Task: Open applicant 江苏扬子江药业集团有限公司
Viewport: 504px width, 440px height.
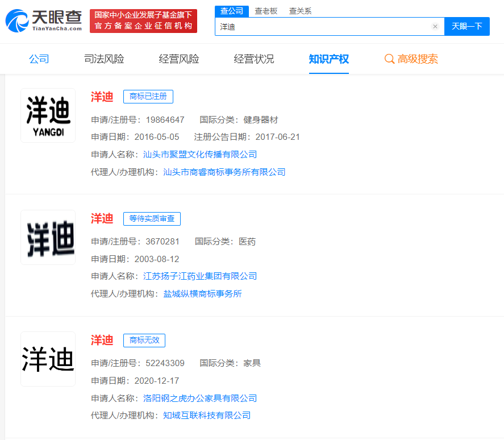Action: pyautogui.click(x=200, y=276)
